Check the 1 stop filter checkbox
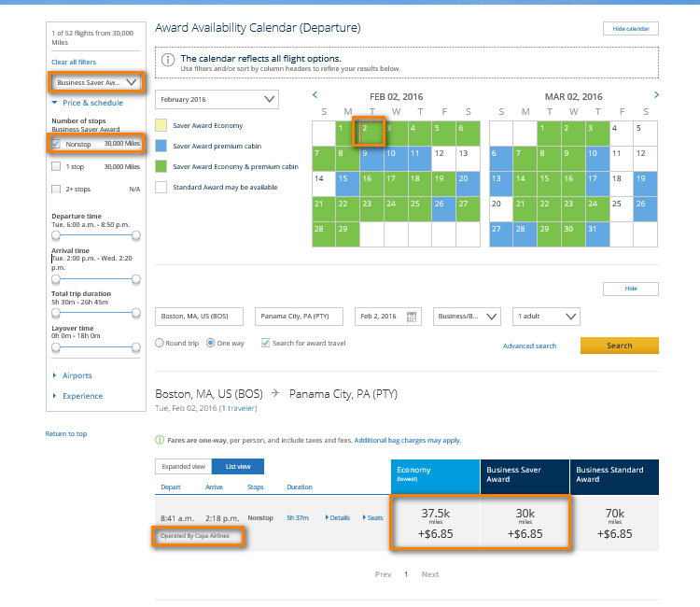Screen dimensions: 700x607 [57, 166]
